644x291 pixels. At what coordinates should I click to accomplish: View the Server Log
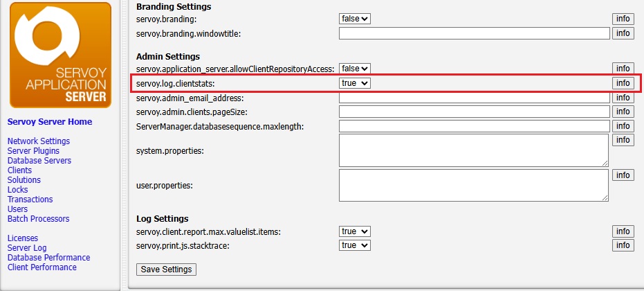click(27, 248)
